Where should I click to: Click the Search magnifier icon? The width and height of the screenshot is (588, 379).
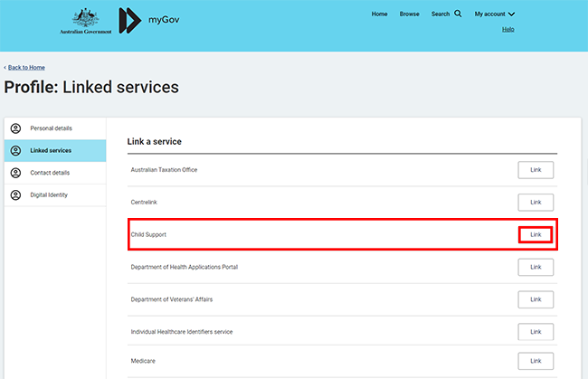coord(458,14)
